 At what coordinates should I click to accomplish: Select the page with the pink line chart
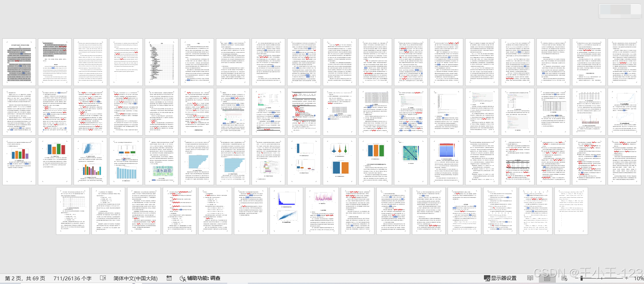tap(322, 211)
